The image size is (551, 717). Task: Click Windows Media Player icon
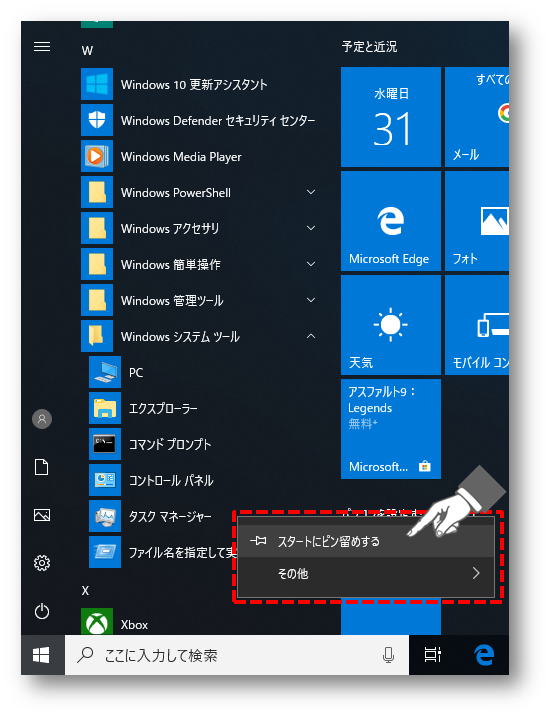97,156
